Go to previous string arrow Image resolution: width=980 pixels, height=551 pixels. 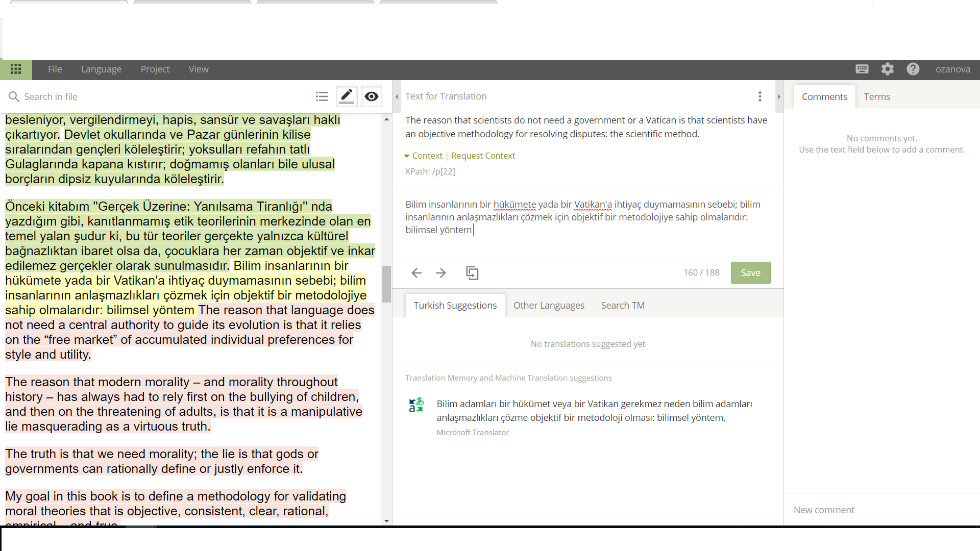tap(416, 273)
